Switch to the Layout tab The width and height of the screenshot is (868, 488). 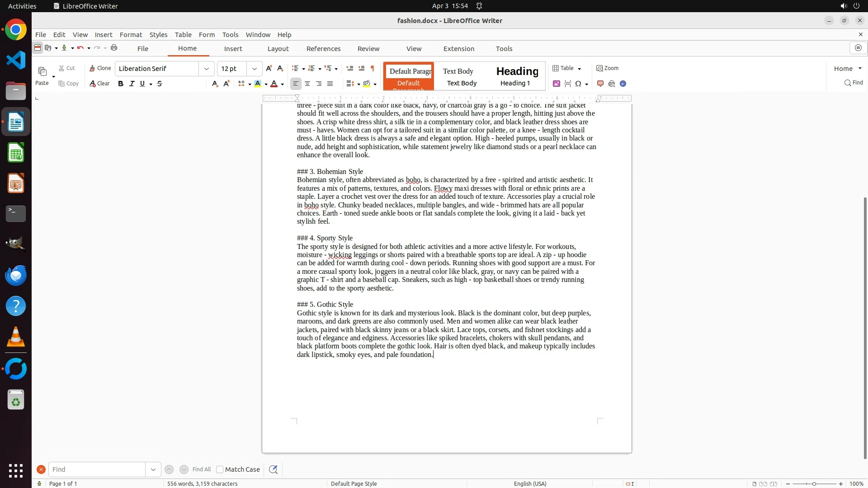278,49
